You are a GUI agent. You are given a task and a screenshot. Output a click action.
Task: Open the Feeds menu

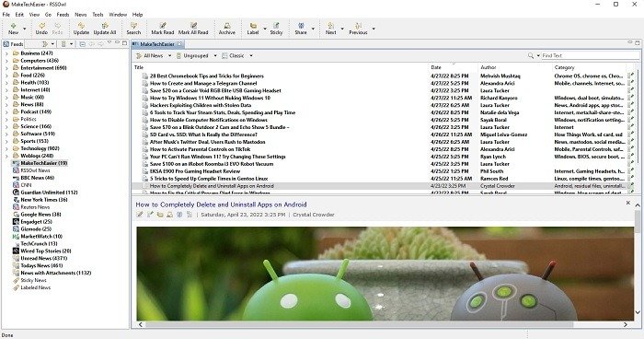coord(63,15)
